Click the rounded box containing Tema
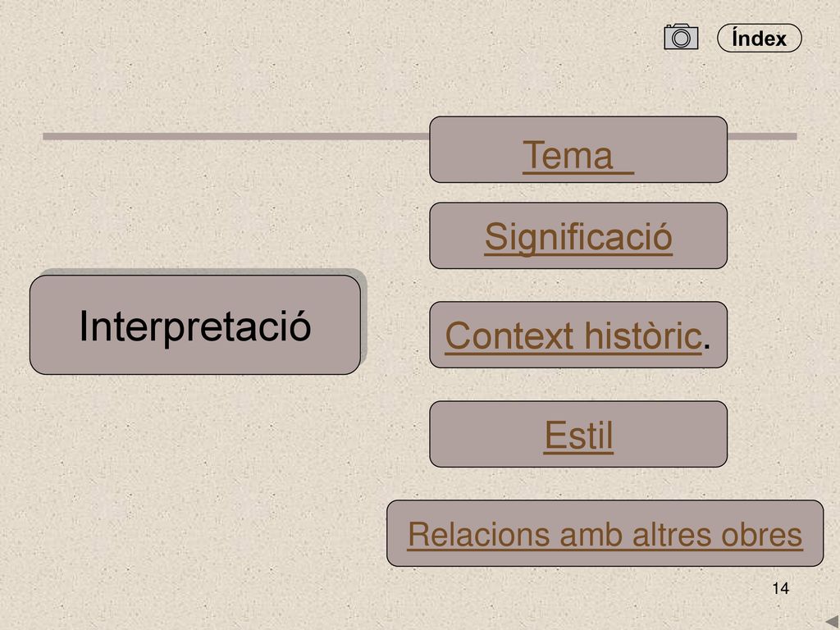 pos(578,149)
